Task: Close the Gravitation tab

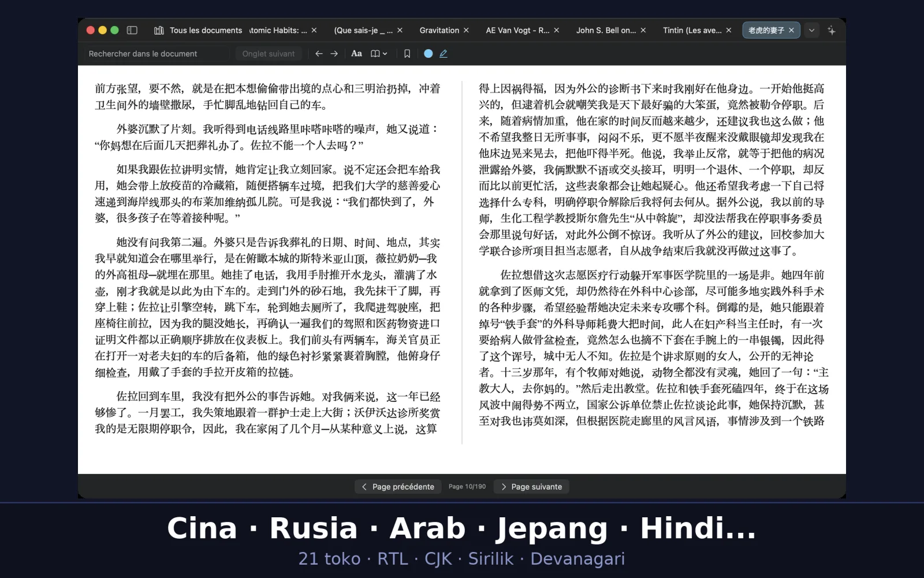Action: pyautogui.click(x=466, y=30)
